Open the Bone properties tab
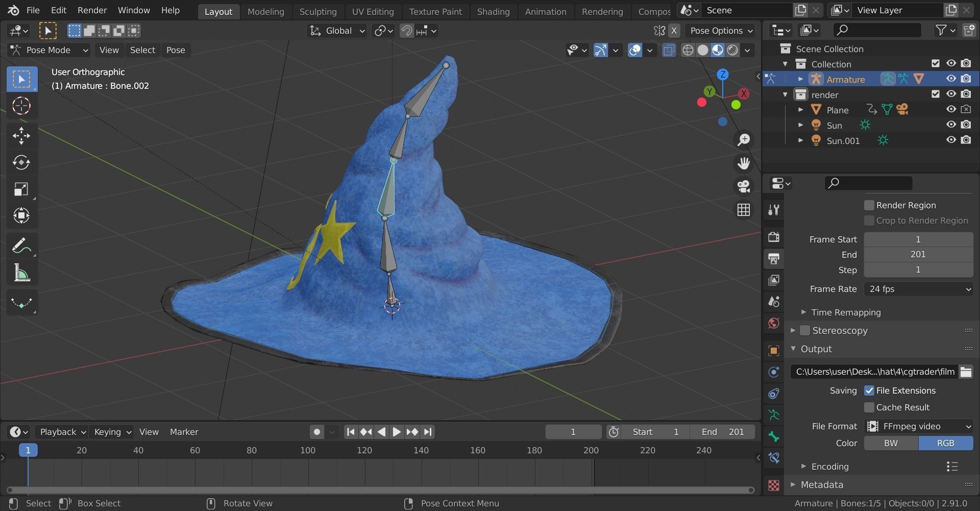980x511 pixels. pyautogui.click(x=774, y=436)
